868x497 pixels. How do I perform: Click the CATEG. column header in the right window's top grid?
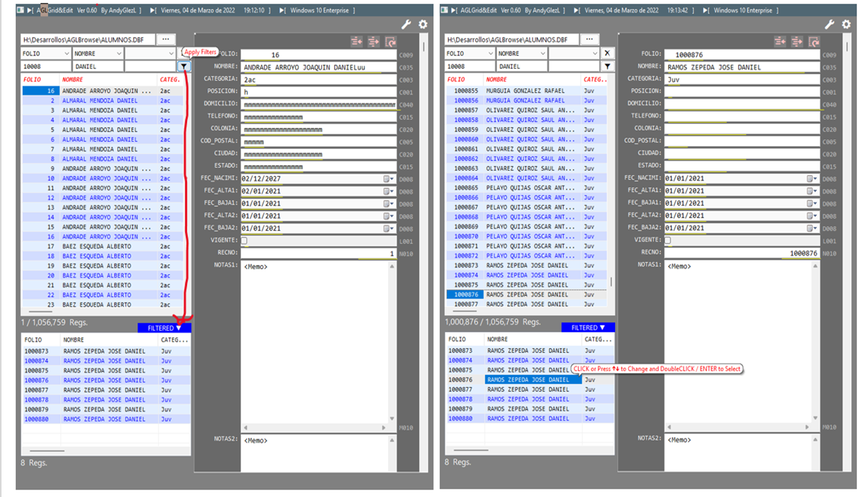click(594, 79)
